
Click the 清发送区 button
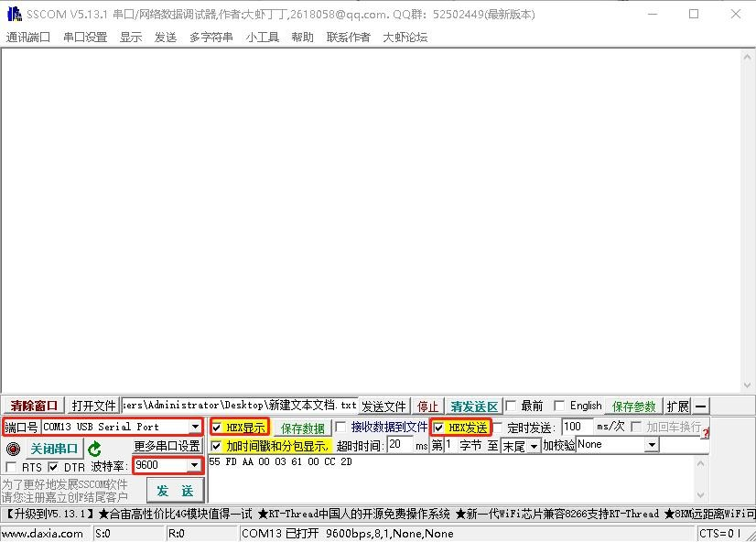coord(474,406)
